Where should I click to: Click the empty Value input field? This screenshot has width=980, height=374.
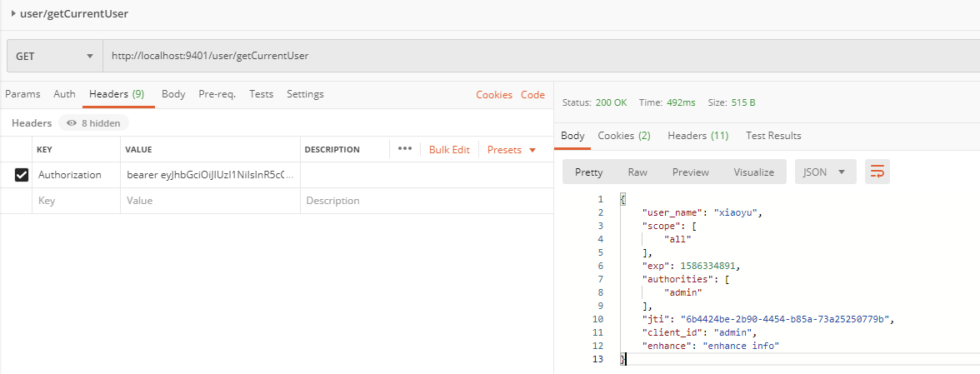click(x=210, y=201)
